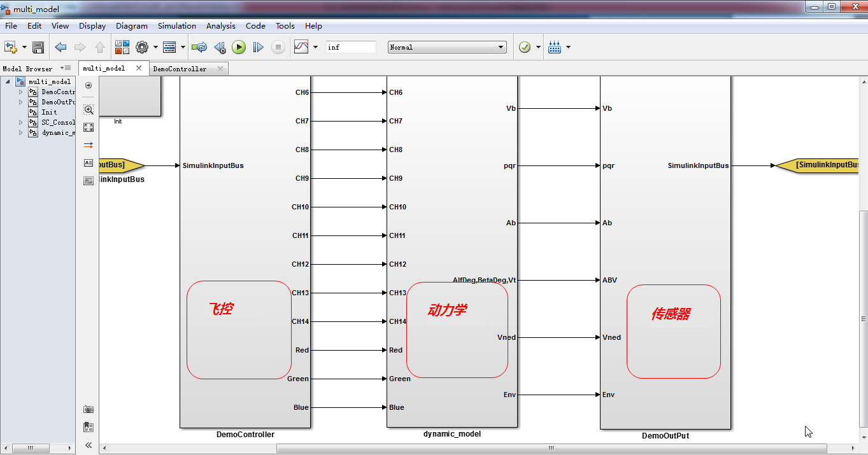Screen dimensions: 868x455
Task: Click the Up to Parent arrow icon
Action: tap(100, 47)
